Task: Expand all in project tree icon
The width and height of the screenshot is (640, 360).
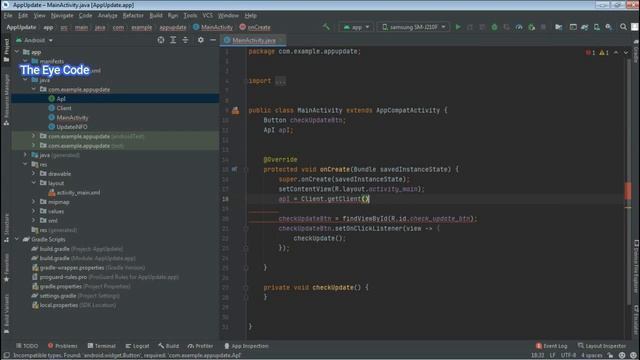Action: point(173,40)
